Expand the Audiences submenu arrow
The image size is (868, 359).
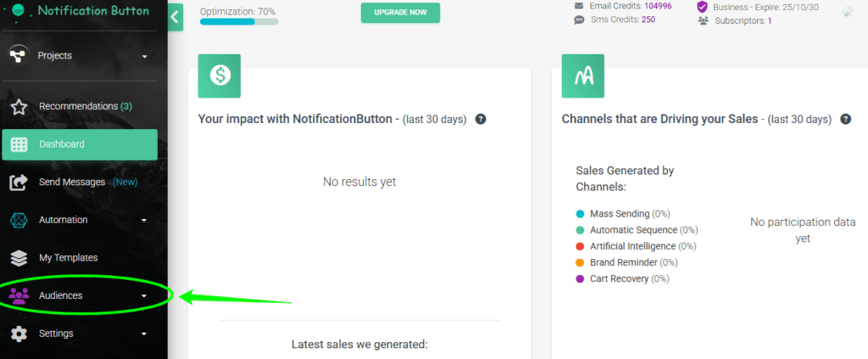pyautogui.click(x=144, y=296)
